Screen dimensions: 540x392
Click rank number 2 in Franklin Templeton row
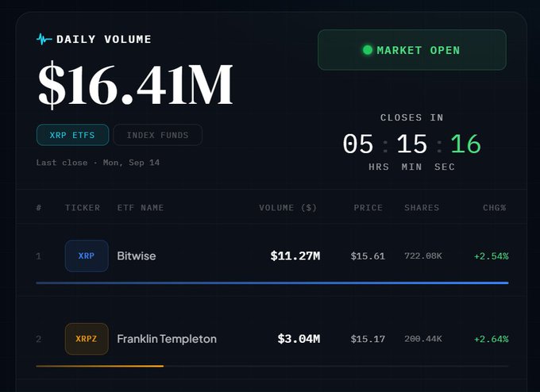[x=39, y=339]
